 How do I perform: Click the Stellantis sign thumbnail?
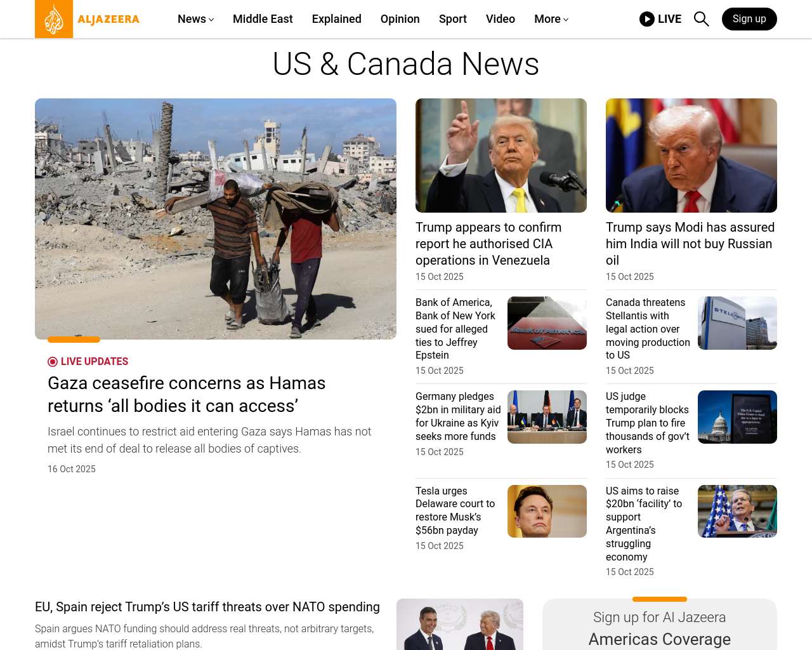tap(737, 323)
